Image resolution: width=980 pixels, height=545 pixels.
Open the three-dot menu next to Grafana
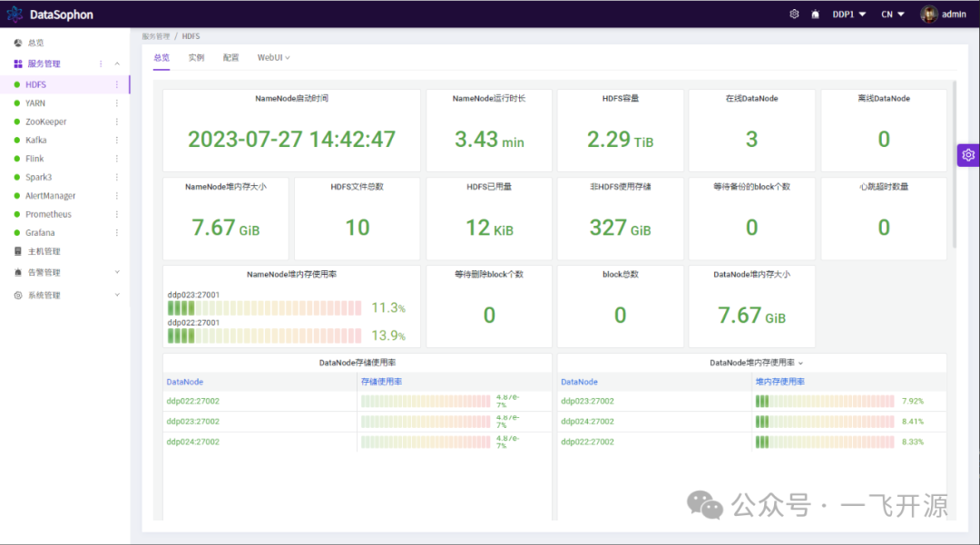[x=116, y=233]
